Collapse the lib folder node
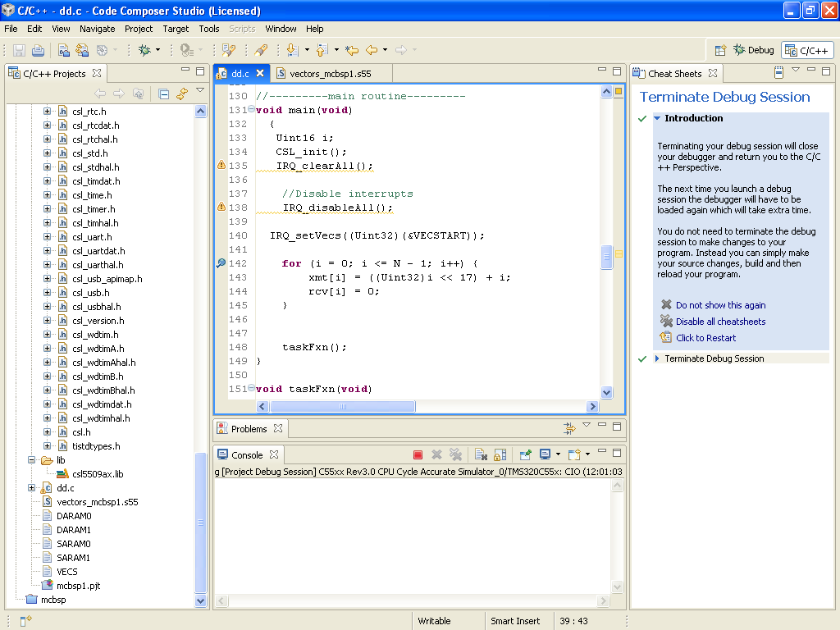Viewport: 840px width, 630px height. (x=32, y=460)
